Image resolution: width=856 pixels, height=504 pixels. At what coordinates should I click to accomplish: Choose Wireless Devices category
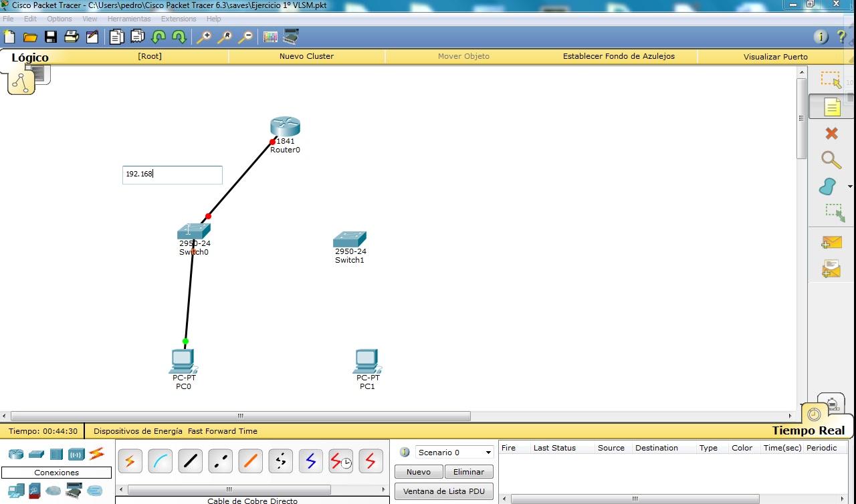(76, 455)
